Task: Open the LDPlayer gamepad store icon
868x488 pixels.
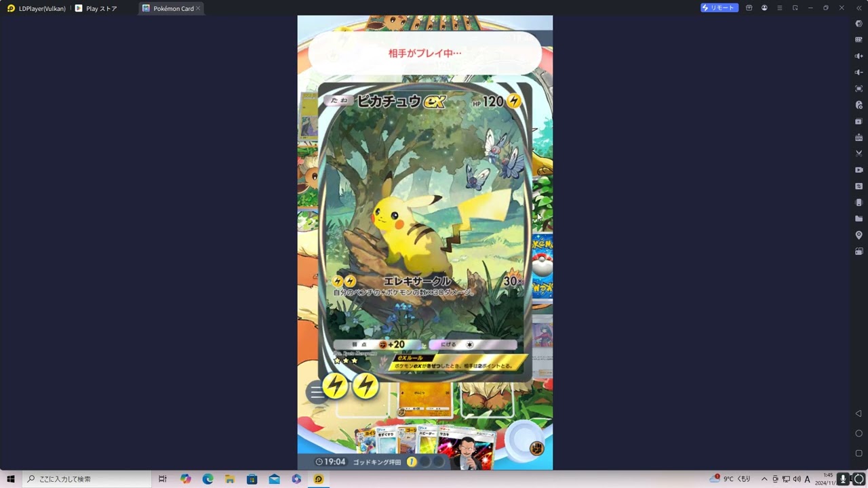Action: [749, 8]
